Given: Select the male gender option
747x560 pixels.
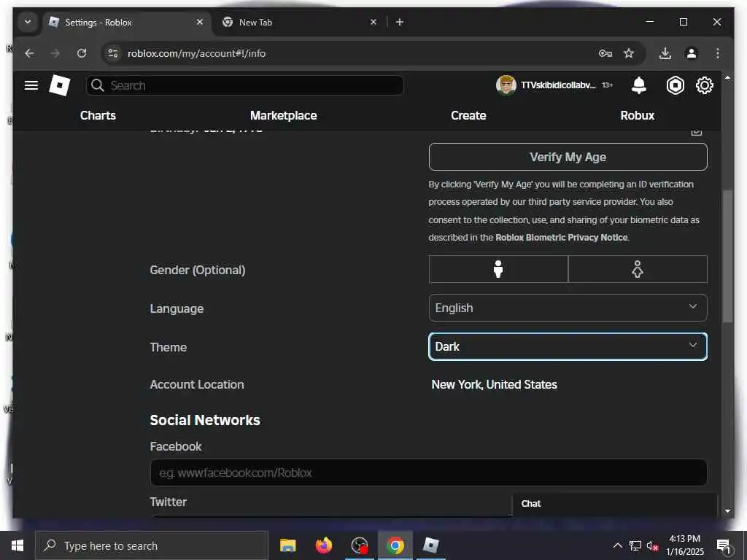Looking at the screenshot, I should pyautogui.click(x=498, y=269).
